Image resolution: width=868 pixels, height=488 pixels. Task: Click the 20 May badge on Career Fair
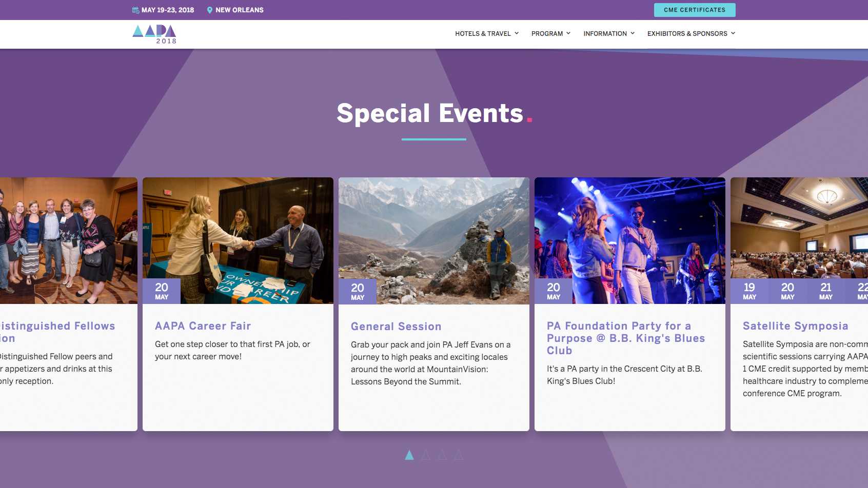[162, 291]
